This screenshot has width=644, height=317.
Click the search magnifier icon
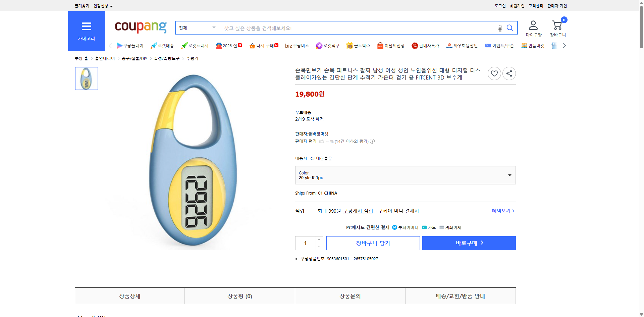pyautogui.click(x=510, y=28)
